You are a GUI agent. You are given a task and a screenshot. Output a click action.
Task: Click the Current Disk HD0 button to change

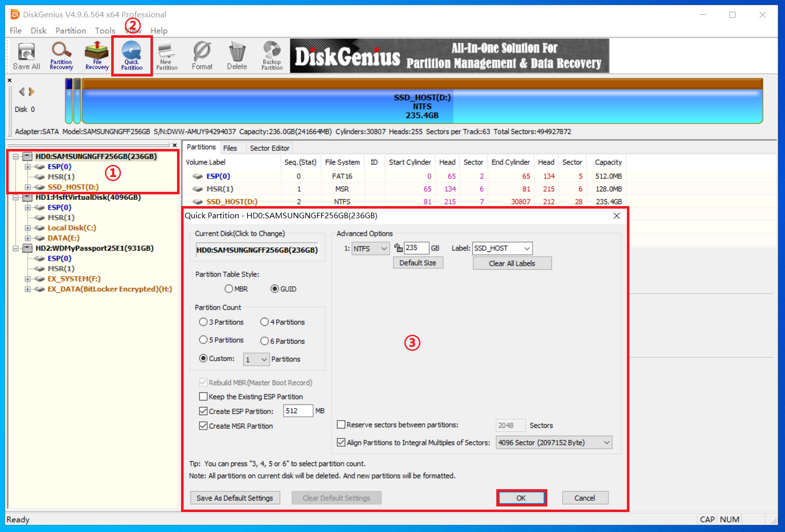(x=257, y=250)
